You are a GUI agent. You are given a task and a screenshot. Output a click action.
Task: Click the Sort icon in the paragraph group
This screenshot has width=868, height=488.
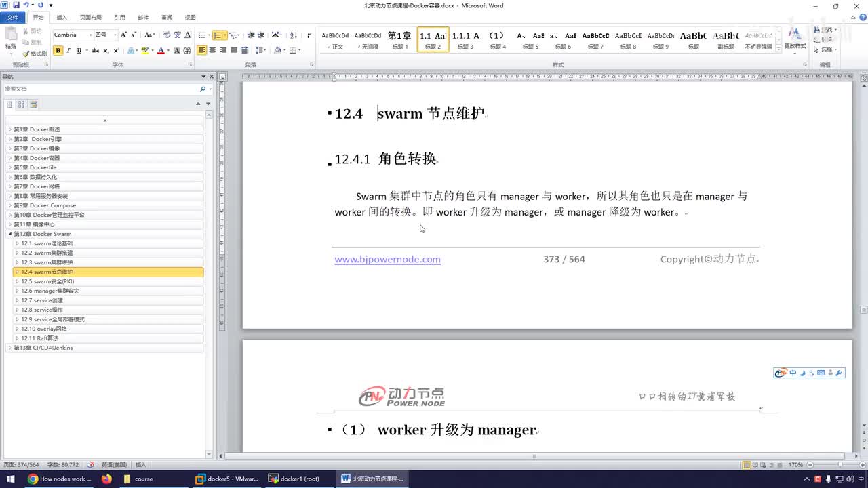point(294,35)
